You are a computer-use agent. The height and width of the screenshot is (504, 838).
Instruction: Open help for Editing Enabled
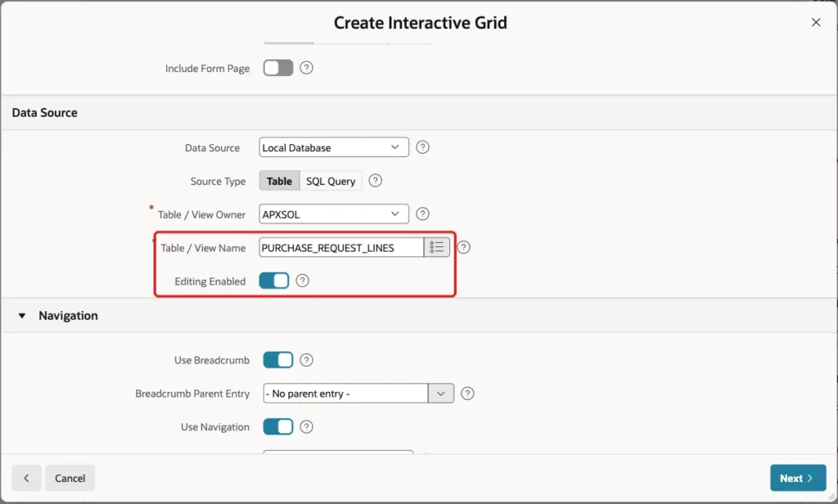302,281
